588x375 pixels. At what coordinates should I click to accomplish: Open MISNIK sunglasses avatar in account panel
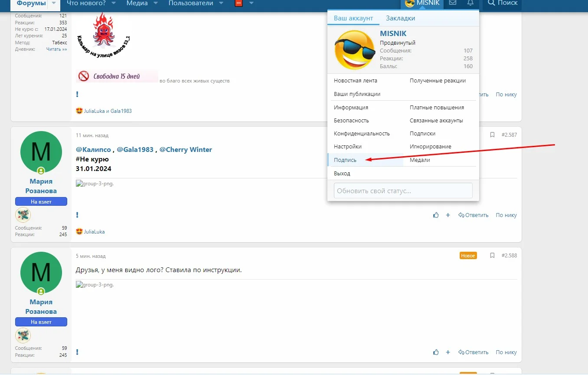coord(355,50)
